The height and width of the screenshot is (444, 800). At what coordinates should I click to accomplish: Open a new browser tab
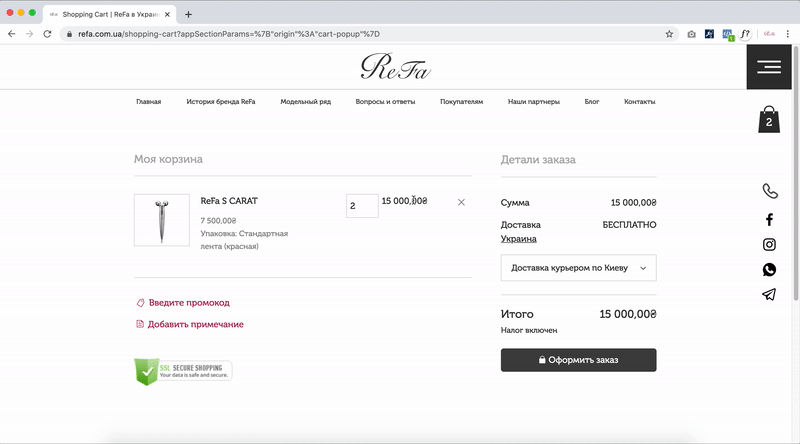188,14
